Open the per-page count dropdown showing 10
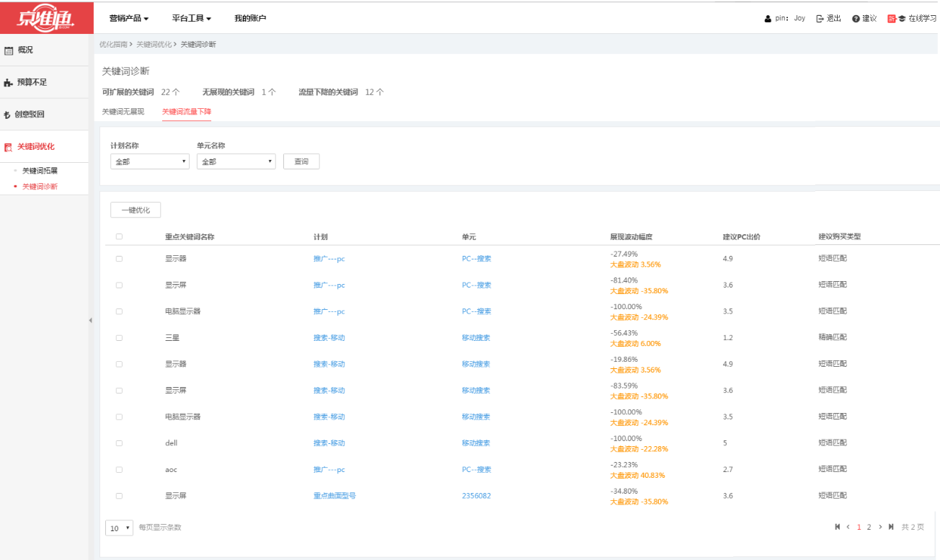 (119, 528)
